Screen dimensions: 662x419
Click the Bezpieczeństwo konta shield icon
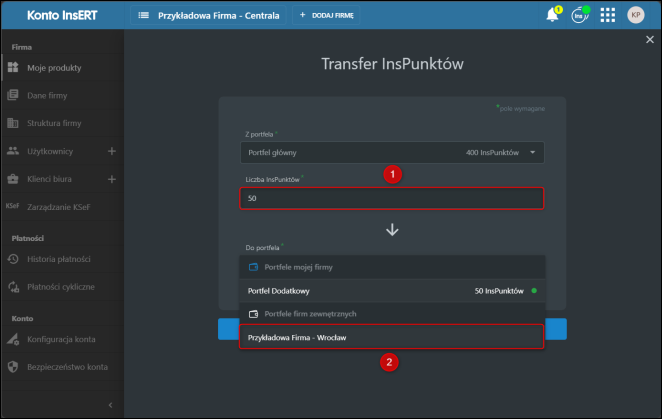pos(13,367)
